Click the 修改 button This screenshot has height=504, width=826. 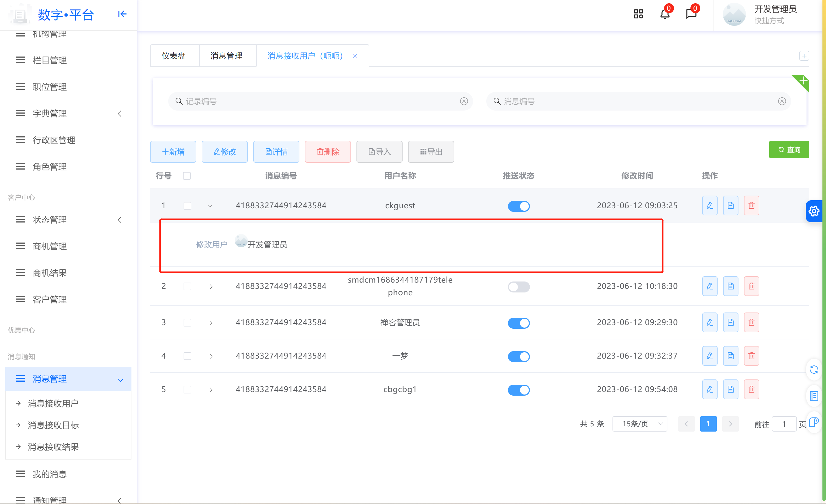click(x=224, y=152)
